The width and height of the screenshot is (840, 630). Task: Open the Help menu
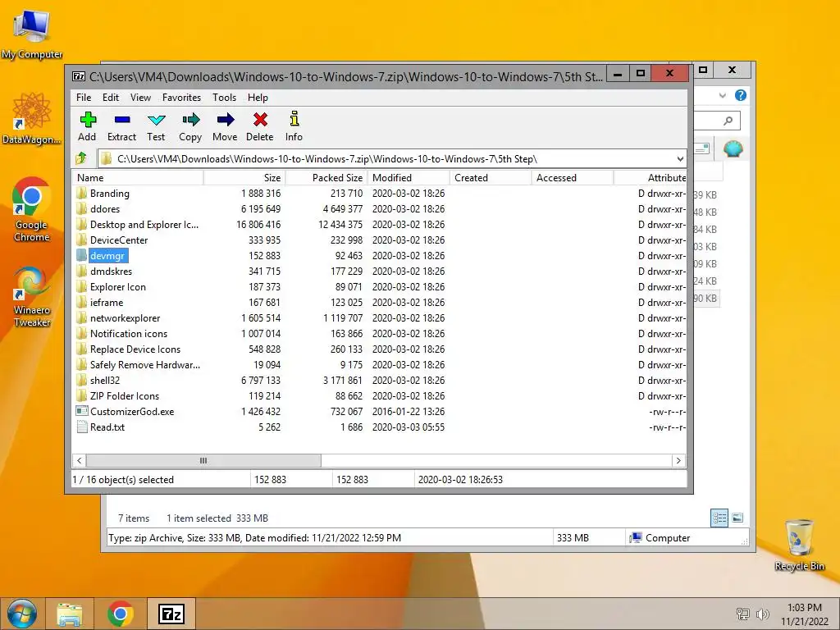pos(258,98)
